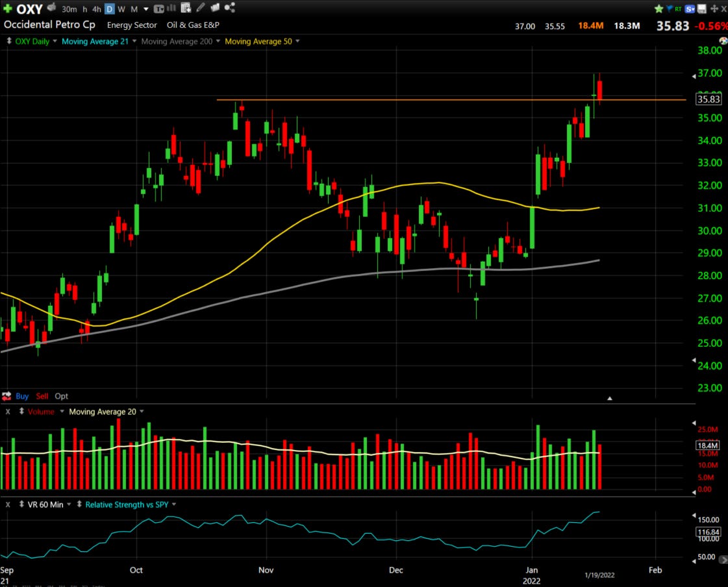Viewport: 728px width, 587px height.
Task: Close the VR 60 Min pane with X
Action: click(8, 505)
